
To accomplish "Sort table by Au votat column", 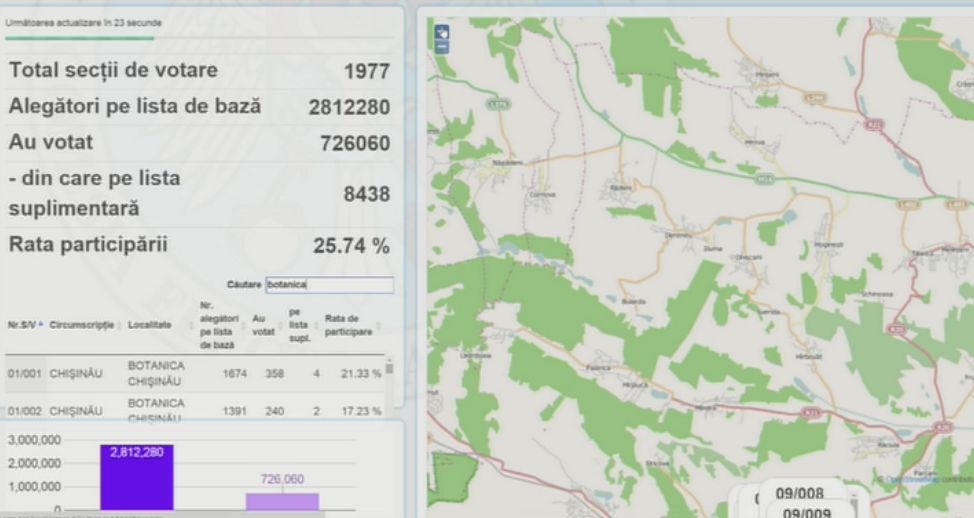I will click(x=263, y=325).
